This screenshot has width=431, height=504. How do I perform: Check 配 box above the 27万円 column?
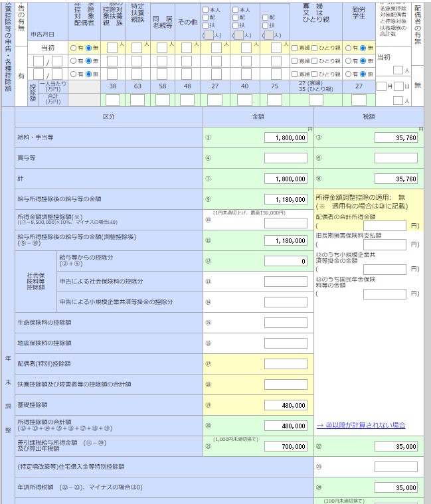pyautogui.click(x=206, y=17)
